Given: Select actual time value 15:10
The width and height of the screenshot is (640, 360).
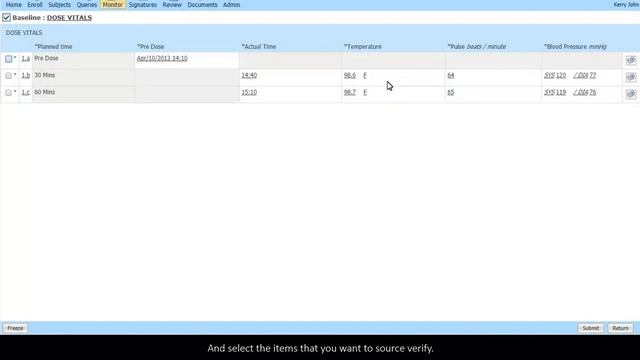Looking at the screenshot, I should pos(249,93).
